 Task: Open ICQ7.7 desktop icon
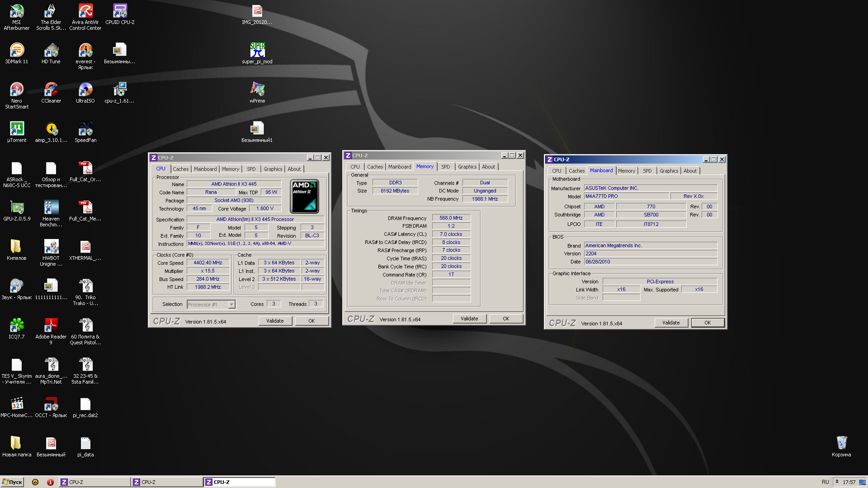[x=17, y=328]
